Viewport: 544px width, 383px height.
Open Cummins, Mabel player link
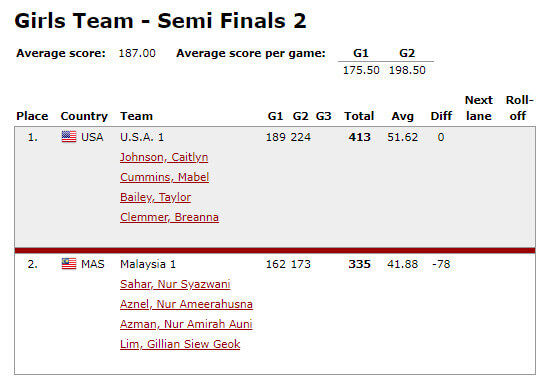point(164,177)
